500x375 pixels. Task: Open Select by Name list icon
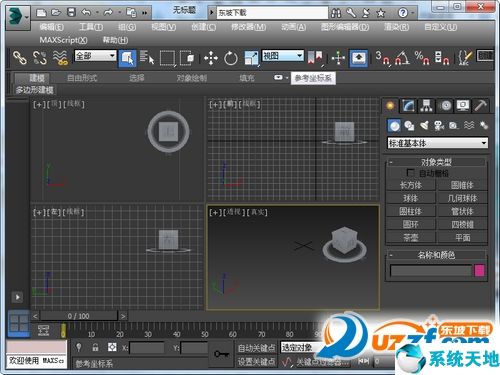[x=147, y=58]
